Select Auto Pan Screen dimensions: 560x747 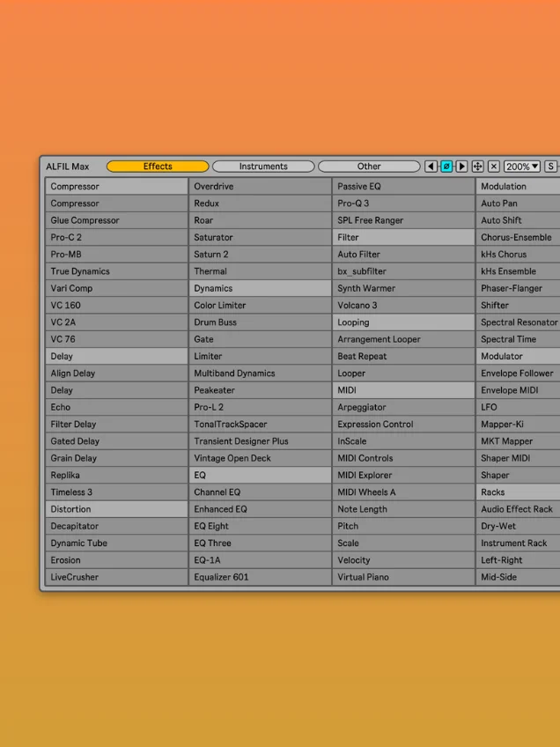tap(518, 203)
